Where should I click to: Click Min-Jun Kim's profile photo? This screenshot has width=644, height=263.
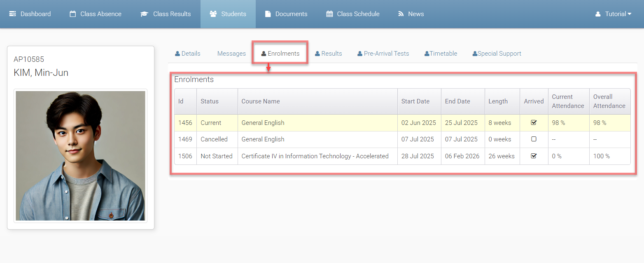pos(80,156)
